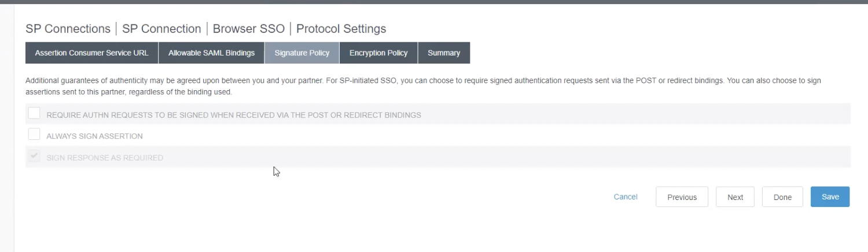868x252 pixels.
Task: Navigate to Browser SSO breadcrumb
Action: click(x=248, y=29)
